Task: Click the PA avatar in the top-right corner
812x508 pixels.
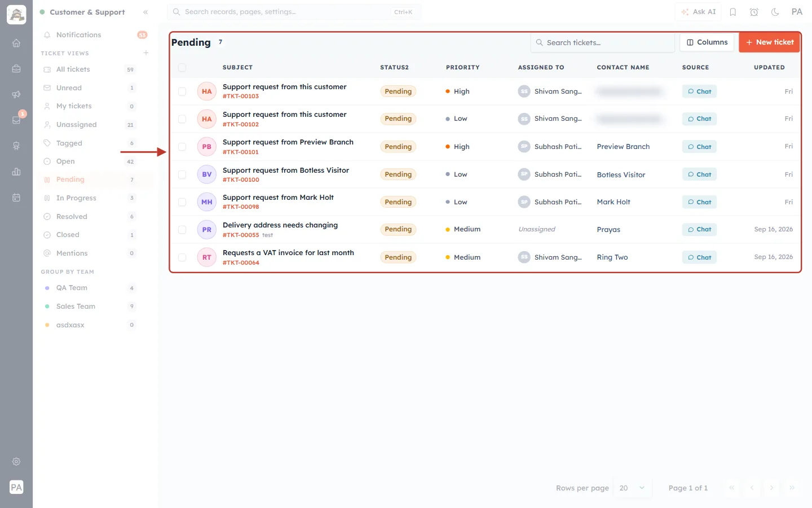Action: (x=797, y=12)
